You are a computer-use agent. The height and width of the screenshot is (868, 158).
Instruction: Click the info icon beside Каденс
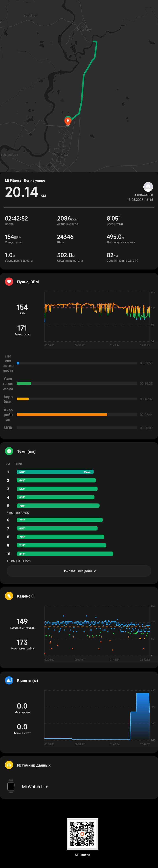[x=33, y=596]
